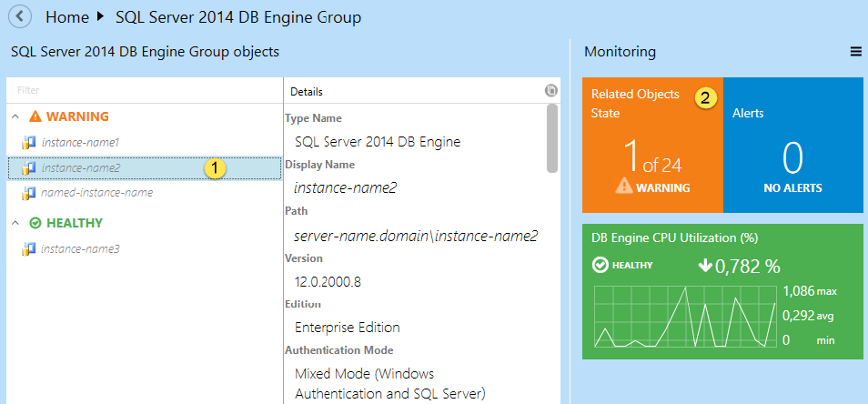
Task: Click the Group objects panel heading
Action: pyautogui.click(x=145, y=52)
